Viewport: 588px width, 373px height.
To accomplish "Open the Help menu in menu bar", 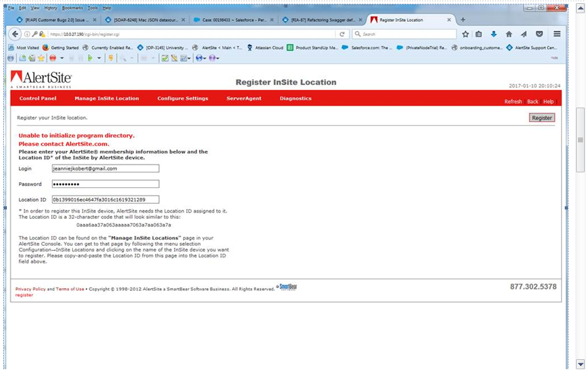I will point(107,8).
